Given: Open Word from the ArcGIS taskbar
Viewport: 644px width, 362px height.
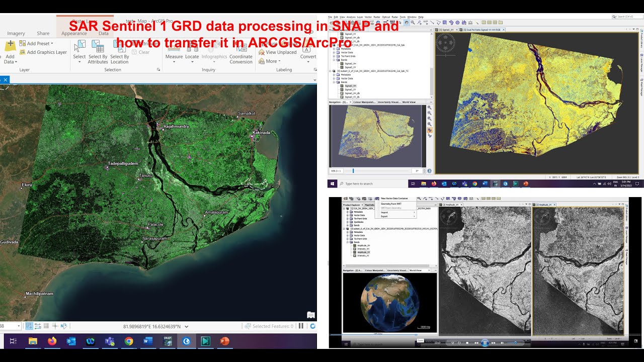Looking at the screenshot, I should (x=148, y=341).
